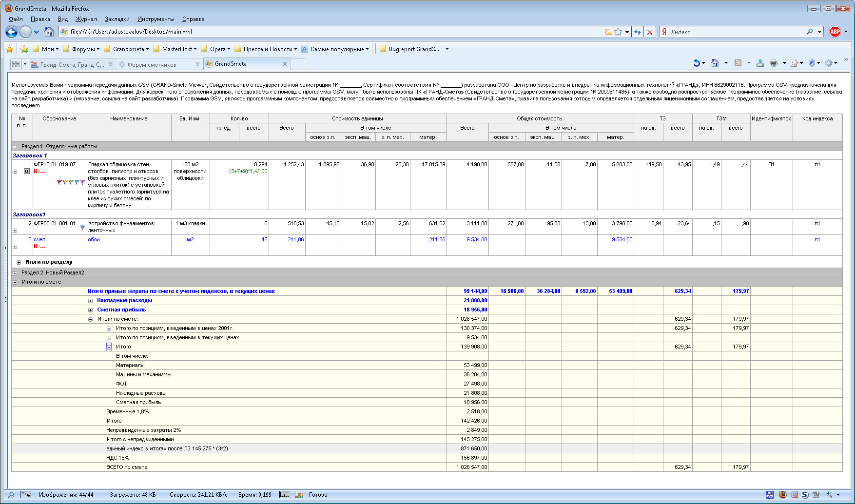The width and height of the screenshot is (855, 504).
Task: Click the gear settings icon in the toolbar
Action: coord(828,63)
